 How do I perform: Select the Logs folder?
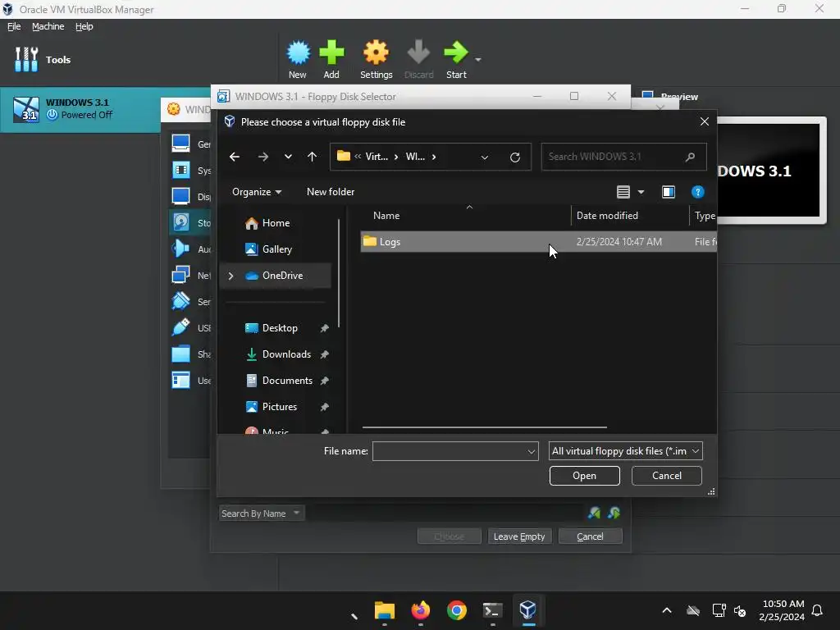click(x=538, y=242)
